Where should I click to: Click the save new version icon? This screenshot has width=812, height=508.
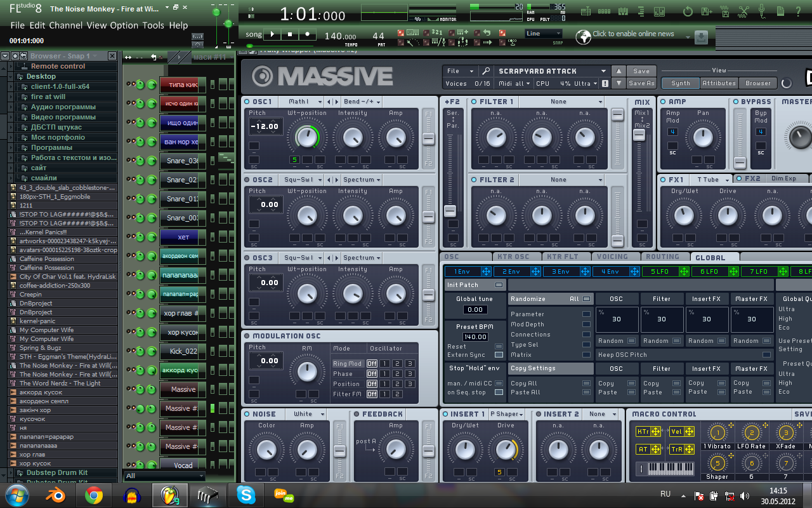pos(707,11)
